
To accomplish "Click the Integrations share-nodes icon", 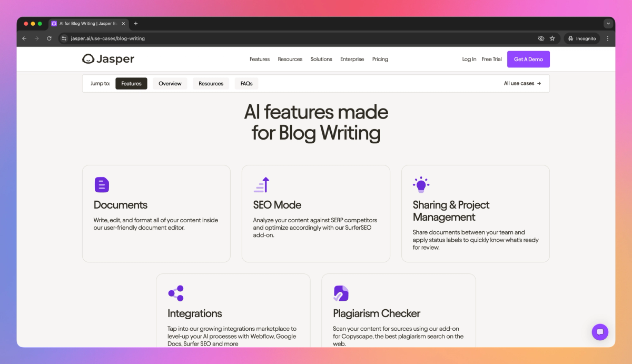I will point(176,293).
